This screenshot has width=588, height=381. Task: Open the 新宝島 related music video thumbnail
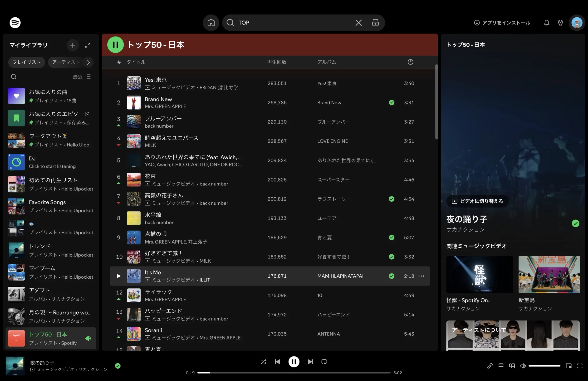tap(549, 274)
